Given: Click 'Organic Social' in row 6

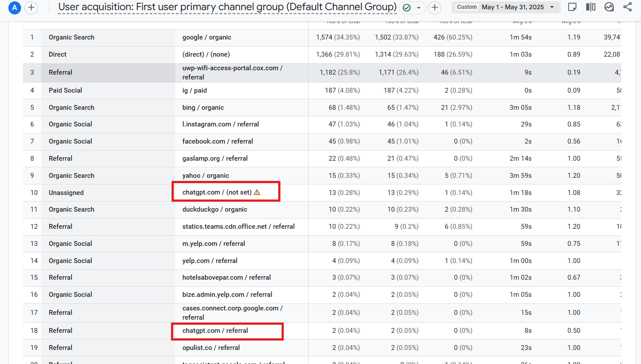Looking at the screenshot, I should tap(70, 124).
